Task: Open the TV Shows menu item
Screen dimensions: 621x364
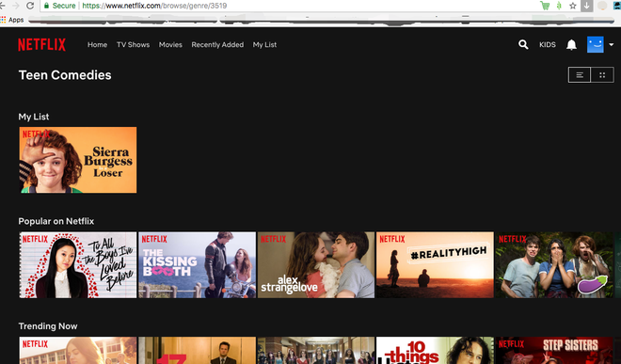Action: pyautogui.click(x=133, y=45)
